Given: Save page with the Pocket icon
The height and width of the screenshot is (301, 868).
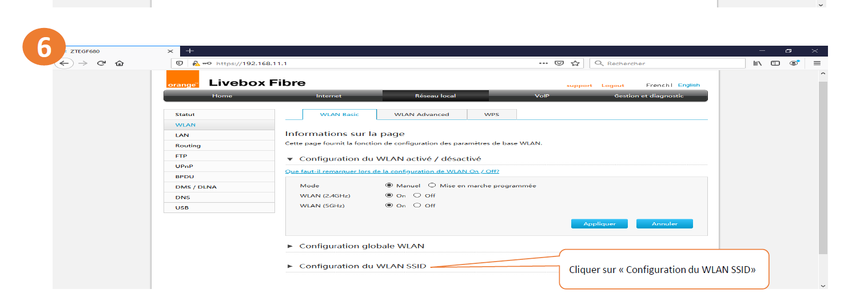Looking at the screenshot, I should coord(559,63).
